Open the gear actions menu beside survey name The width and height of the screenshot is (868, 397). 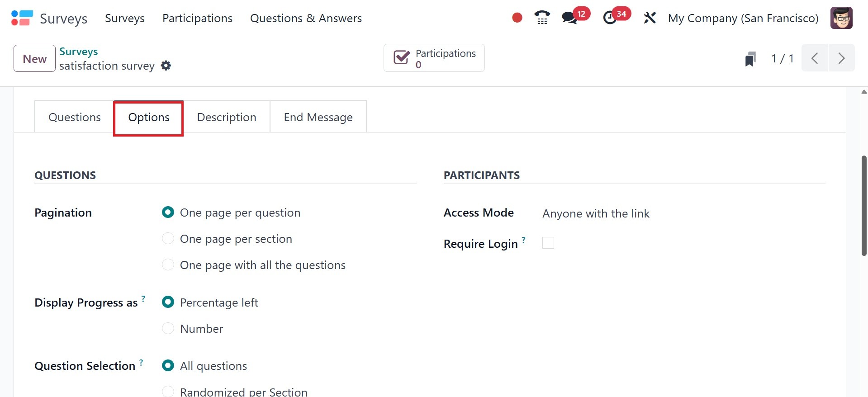click(x=166, y=66)
